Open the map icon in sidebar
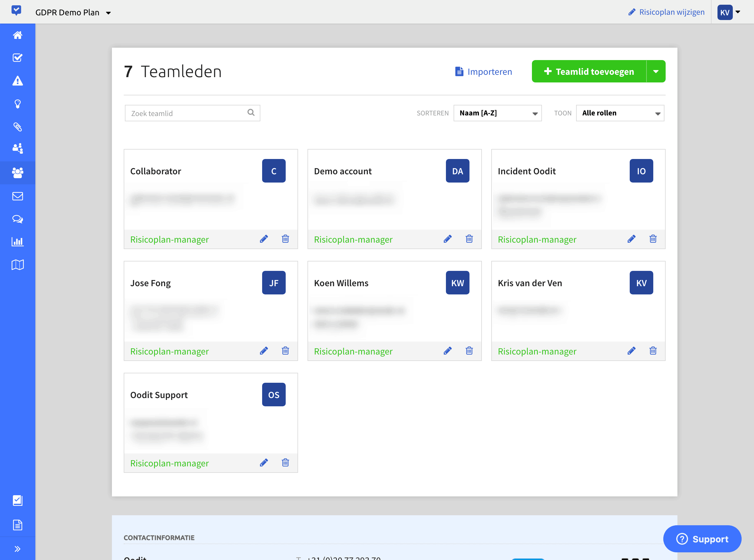This screenshot has height=560, width=754. tap(18, 265)
